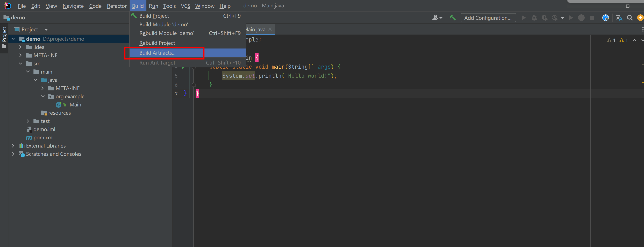
Task: Expand META-INF folder under java
Action: [x=43, y=88]
